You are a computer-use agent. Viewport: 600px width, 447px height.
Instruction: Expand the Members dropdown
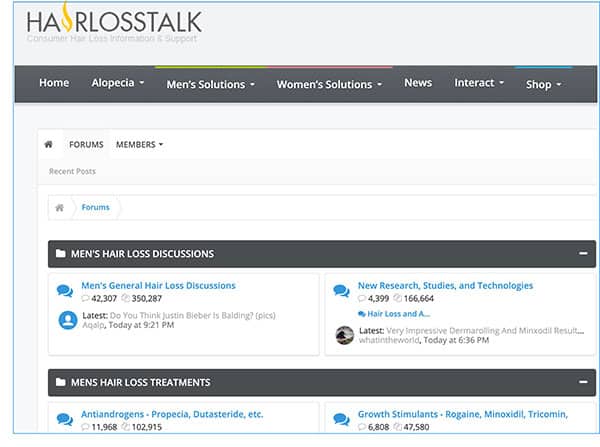pyautogui.click(x=139, y=144)
